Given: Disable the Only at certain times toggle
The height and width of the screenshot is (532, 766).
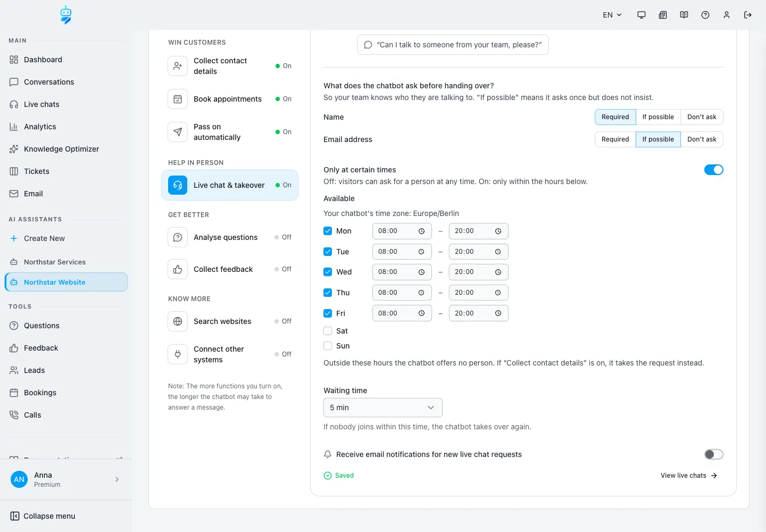Looking at the screenshot, I should click(x=714, y=170).
